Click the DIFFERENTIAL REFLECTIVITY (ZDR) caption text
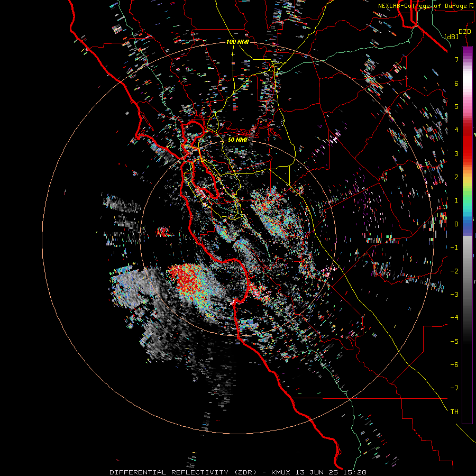Viewport: 476px width, 476px height. point(183,472)
